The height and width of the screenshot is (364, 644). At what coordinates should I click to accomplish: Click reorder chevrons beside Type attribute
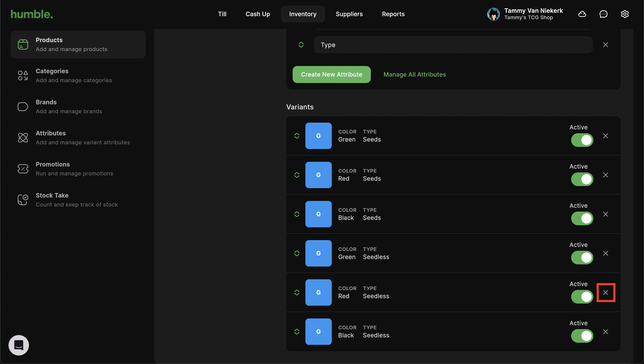(301, 45)
